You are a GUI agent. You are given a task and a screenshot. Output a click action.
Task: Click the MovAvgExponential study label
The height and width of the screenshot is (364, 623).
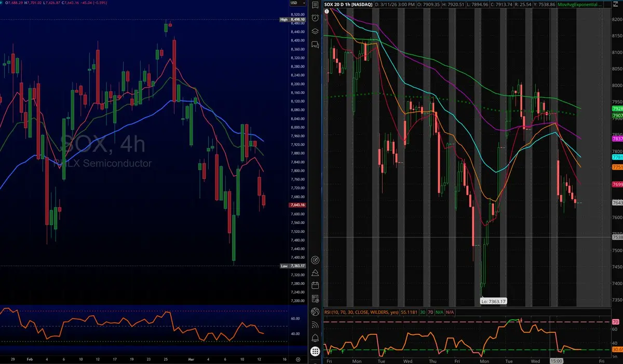coord(580,5)
